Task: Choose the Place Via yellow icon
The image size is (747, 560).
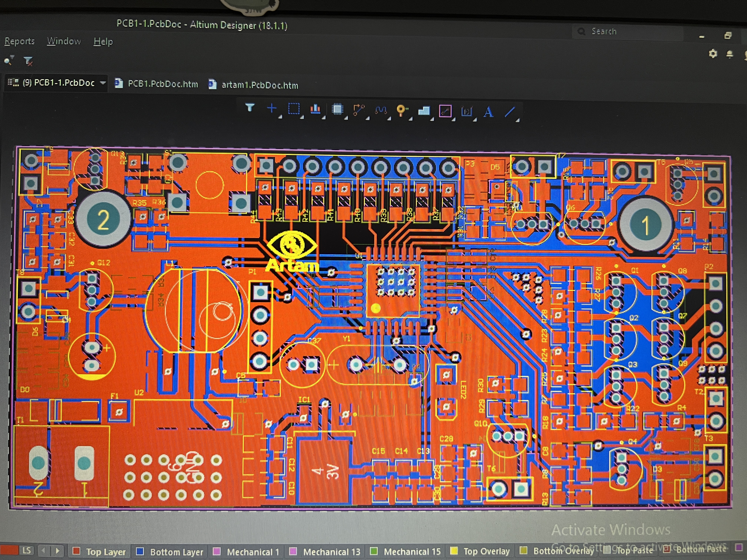Action: (402, 111)
